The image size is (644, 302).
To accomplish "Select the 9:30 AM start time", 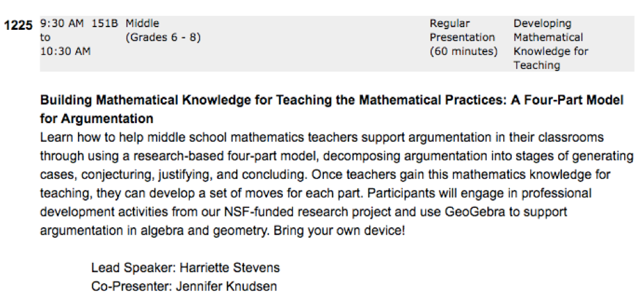I will coord(62,24).
